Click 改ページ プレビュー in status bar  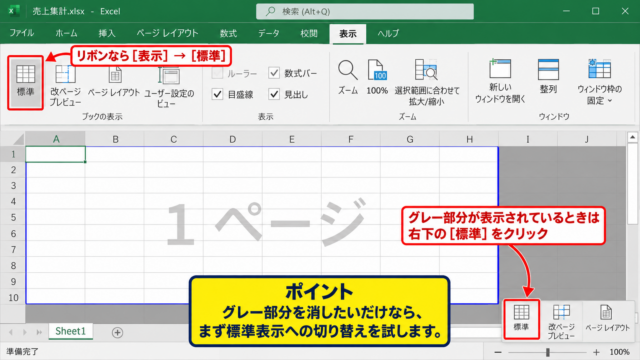coord(561,322)
